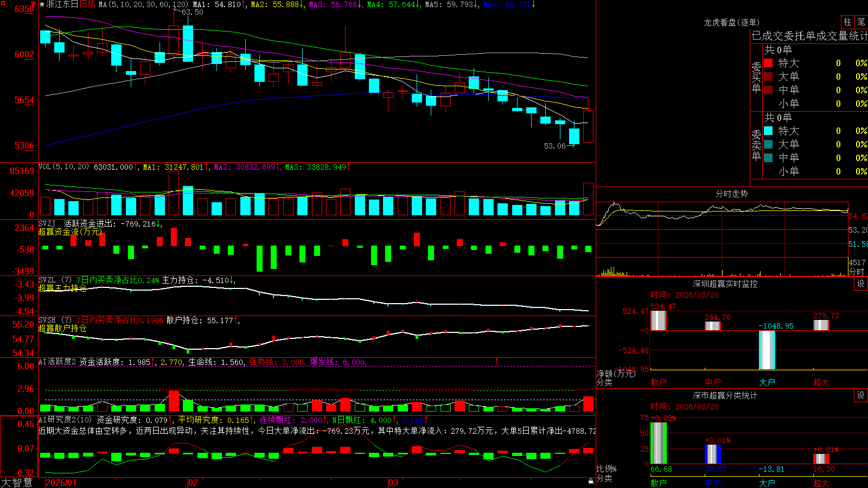Switch 龙虎看盘 to 柱 bar view

pyautogui.click(x=847, y=22)
